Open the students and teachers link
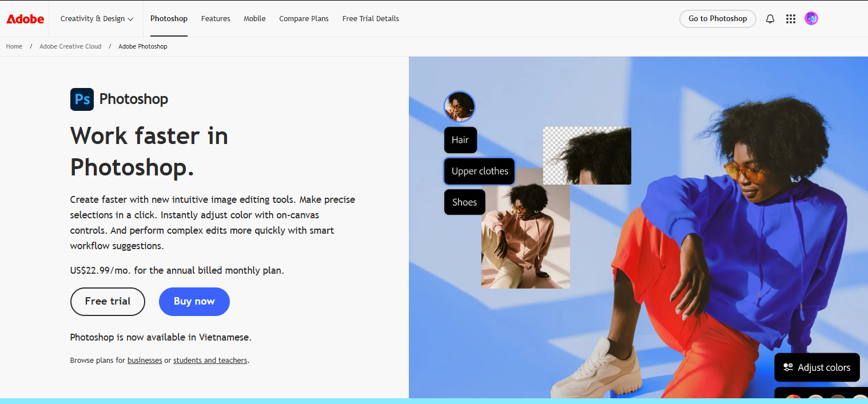868x404 pixels. tap(210, 361)
